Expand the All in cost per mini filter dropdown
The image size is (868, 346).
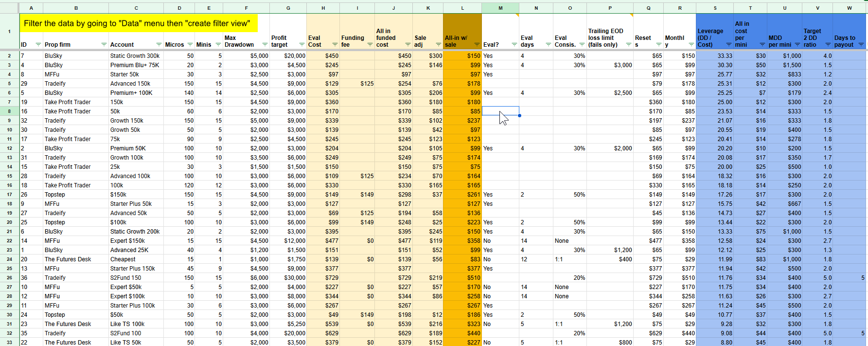pyautogui.click(x=762, y=44)
